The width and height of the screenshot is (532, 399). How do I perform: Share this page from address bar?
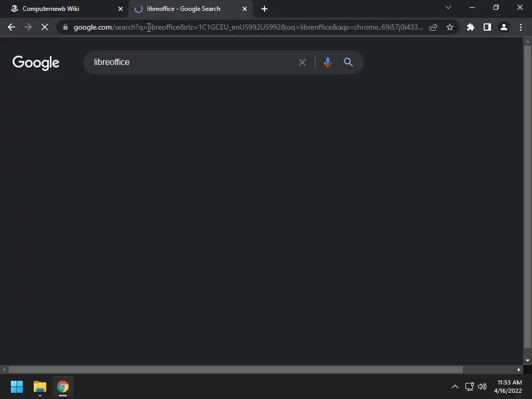point(433,27)
